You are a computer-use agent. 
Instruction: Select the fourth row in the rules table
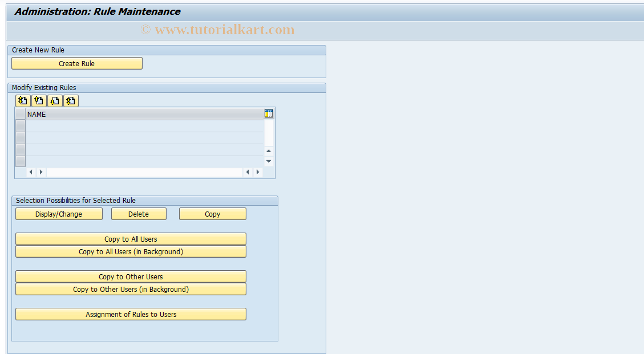pos(21,161)
